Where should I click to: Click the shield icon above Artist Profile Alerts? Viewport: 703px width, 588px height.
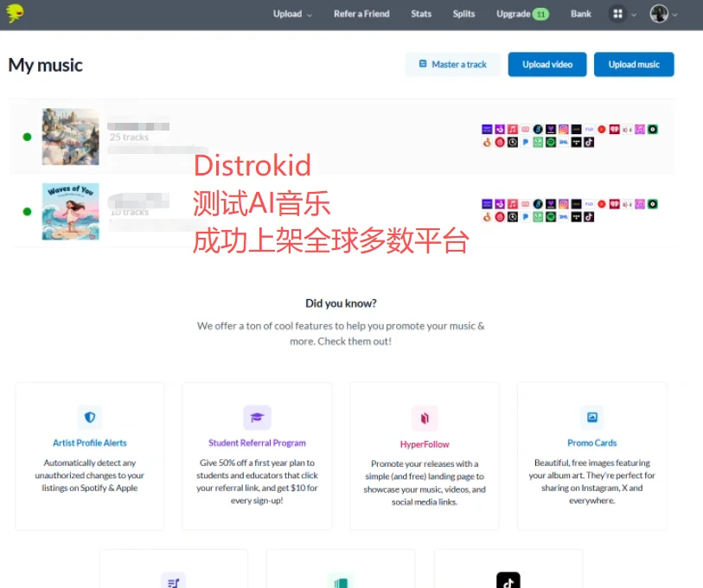click(x=89, y=418)
